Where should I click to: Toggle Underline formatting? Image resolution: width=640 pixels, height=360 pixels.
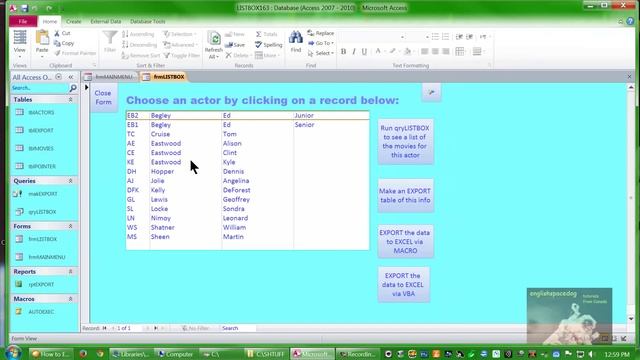[364, 51]
